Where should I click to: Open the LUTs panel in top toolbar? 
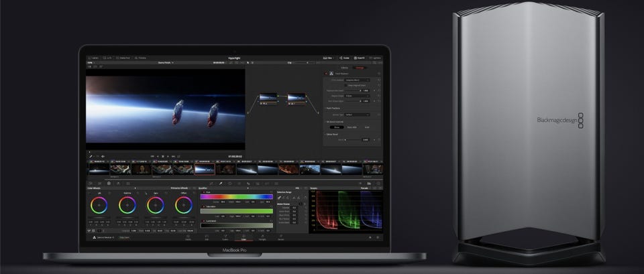[x=109, y=58]
